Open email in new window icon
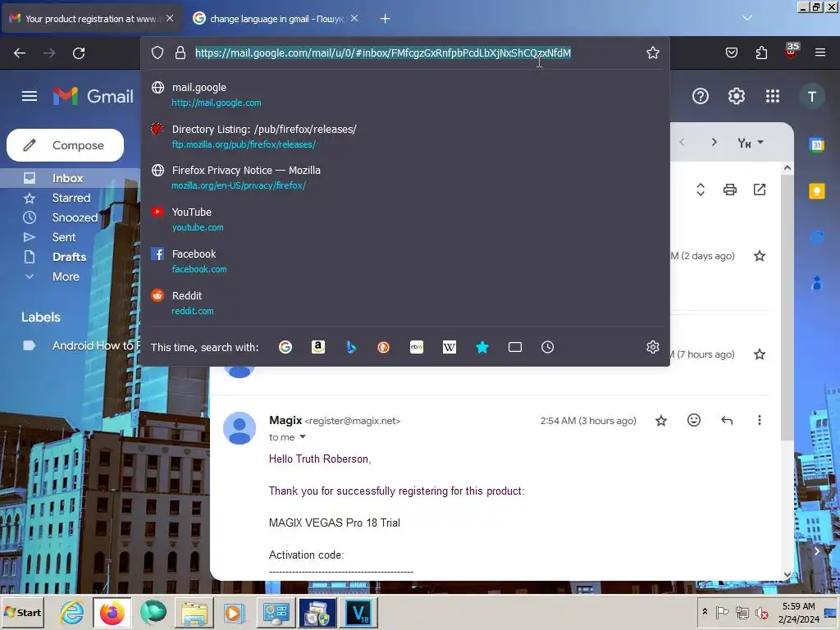Image resolution: width=840 pixels, height=630 pixels. (x=760, y=189)
